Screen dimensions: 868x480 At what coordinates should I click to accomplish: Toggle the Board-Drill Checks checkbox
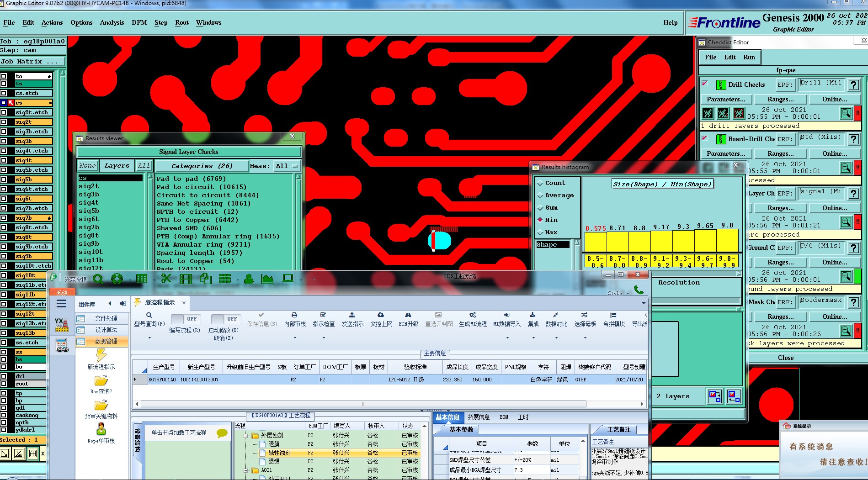click(705, 138)
